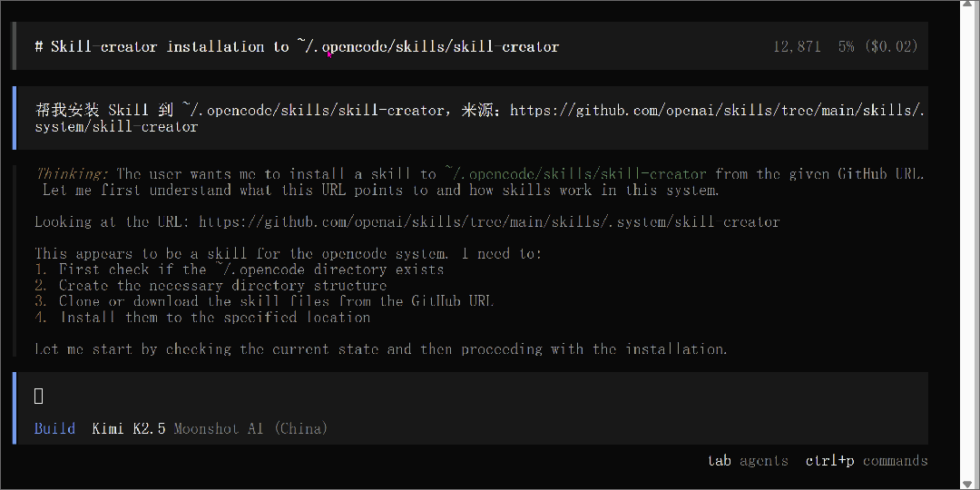Click the 12,871 token count
The height and width of the screenshot is (490, 980).
[797, 46]
